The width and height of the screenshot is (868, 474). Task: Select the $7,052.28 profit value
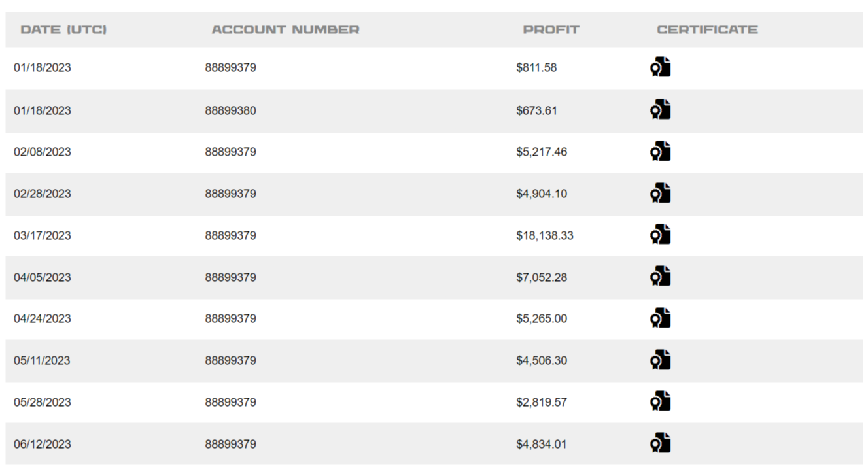coord(541,277)
